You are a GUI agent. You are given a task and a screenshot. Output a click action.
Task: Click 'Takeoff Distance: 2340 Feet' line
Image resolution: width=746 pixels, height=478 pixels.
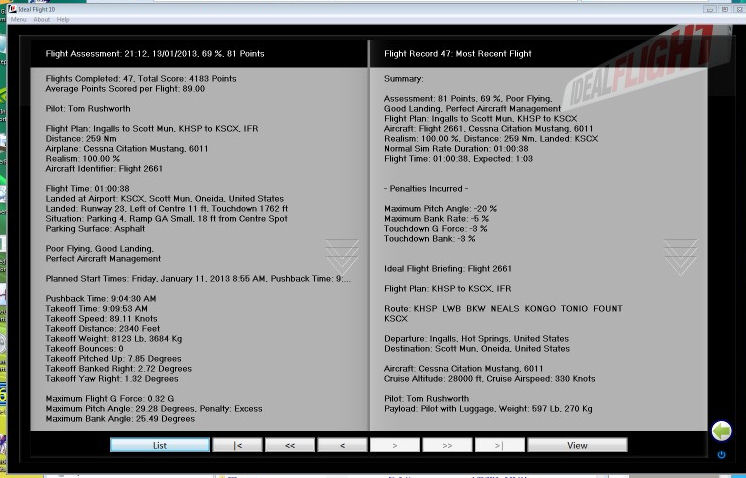103,329
